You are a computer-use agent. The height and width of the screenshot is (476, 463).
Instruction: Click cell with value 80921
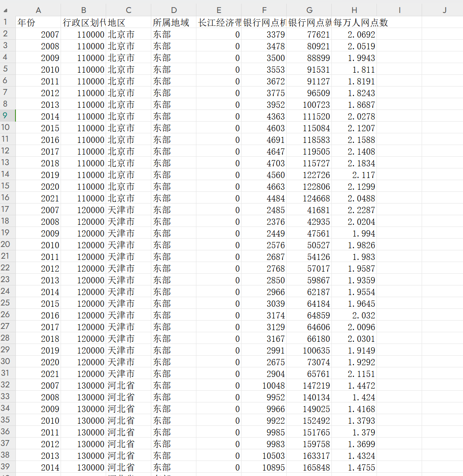point(309,46)
